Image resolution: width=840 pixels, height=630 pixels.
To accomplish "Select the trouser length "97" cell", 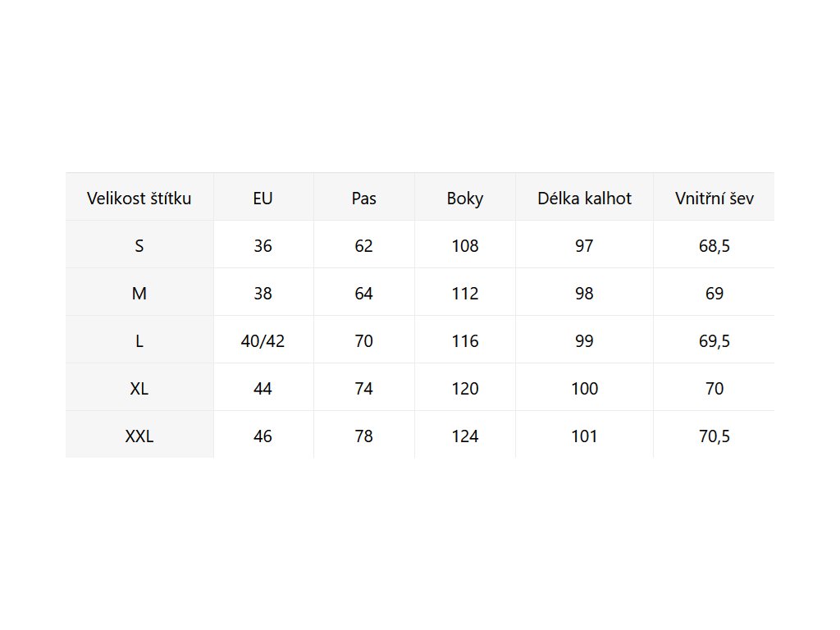I will click(x=584, y=246).
